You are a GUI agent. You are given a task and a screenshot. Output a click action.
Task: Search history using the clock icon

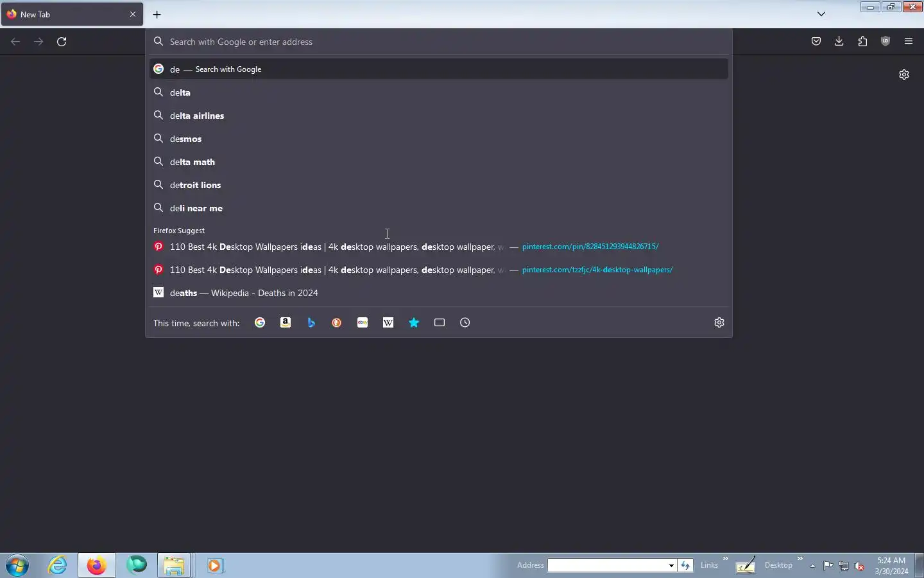pos(465,322)
